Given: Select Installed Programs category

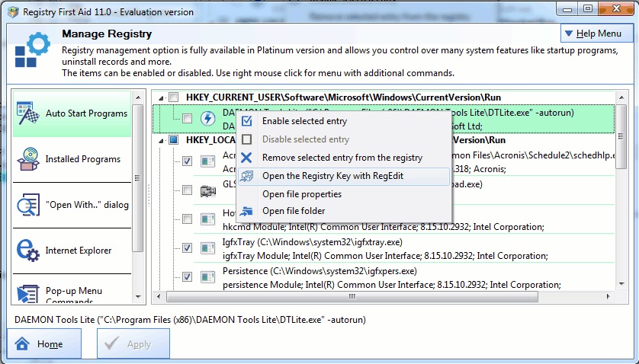Looking at the screenshot, I should (x=72, y=159).
